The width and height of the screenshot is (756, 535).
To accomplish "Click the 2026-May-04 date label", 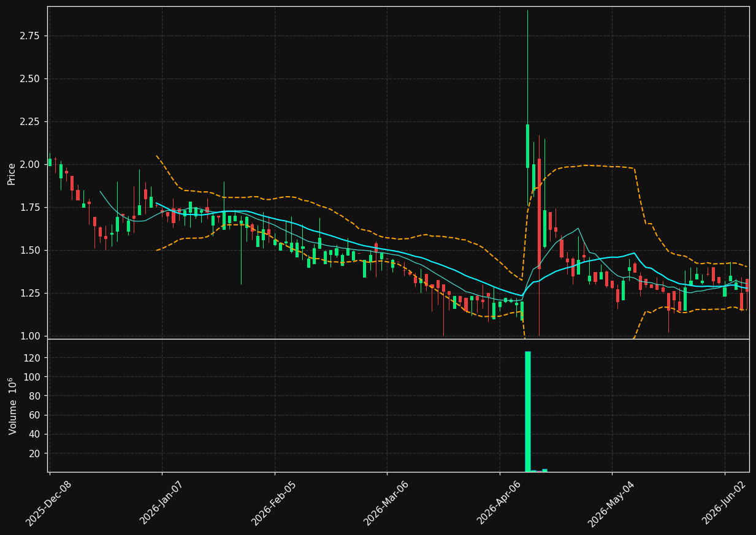I will click(x=611, y=503).
